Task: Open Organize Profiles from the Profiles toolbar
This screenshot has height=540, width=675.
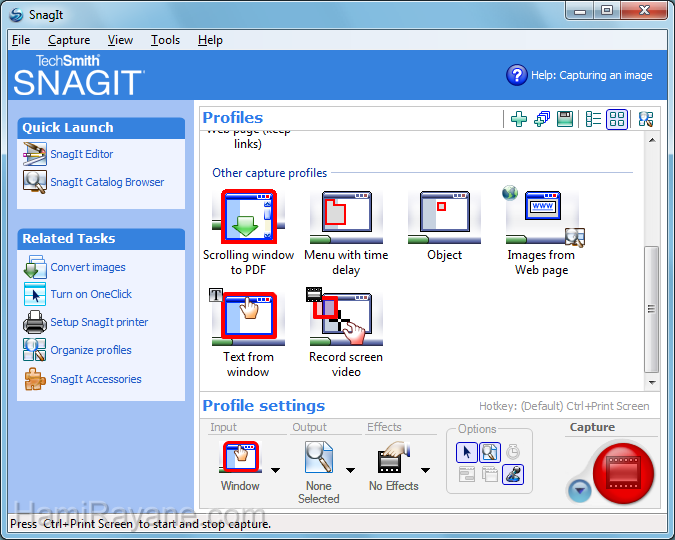Action: click(x=646, y=119)
